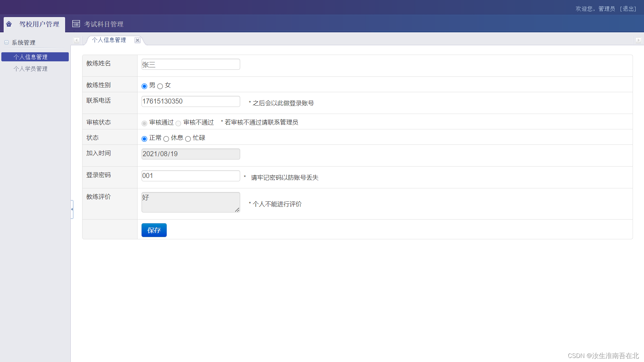Screen dimensions: 644x362
Task: Click the 教练性别 label
Action: click(99, 85)
